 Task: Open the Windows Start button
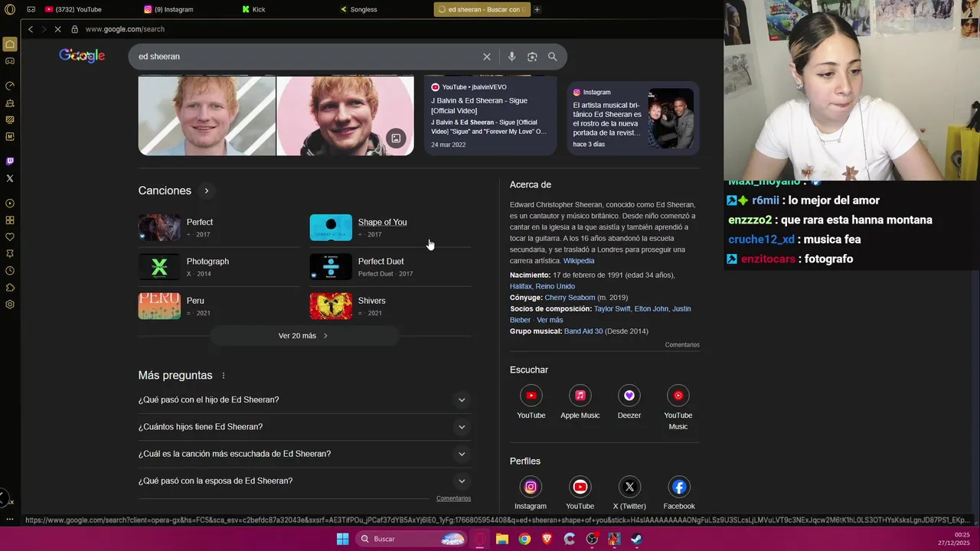[342, 539]
